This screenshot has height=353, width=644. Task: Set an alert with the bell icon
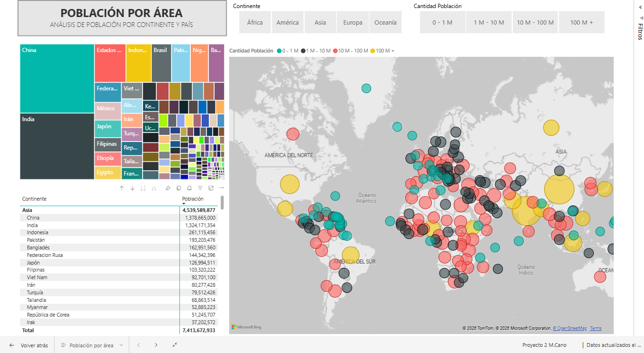click(189, 188)
